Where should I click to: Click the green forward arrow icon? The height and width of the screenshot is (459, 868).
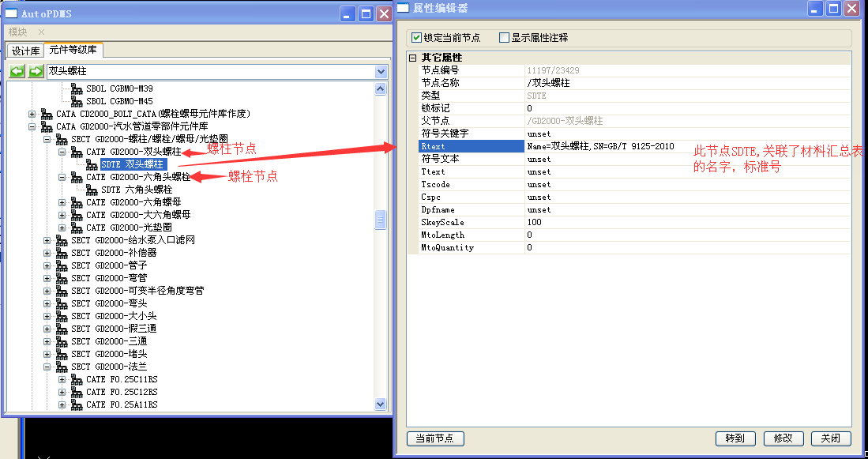(x=36, y=72)
